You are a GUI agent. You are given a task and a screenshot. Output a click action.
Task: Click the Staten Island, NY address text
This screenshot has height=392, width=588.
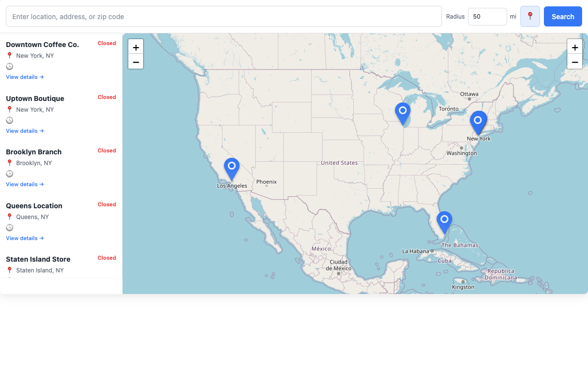(x=40, y=270)
